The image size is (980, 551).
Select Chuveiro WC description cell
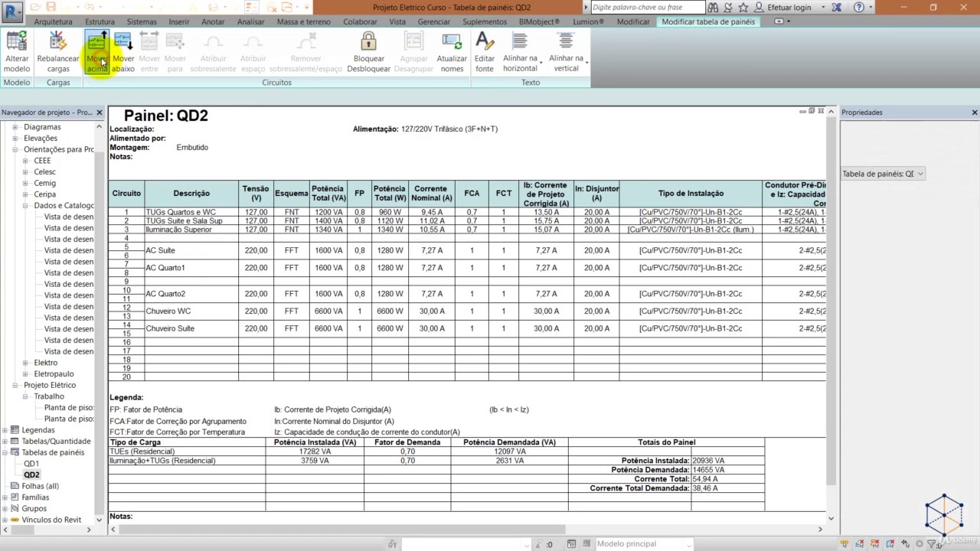[x=191, y=311]
